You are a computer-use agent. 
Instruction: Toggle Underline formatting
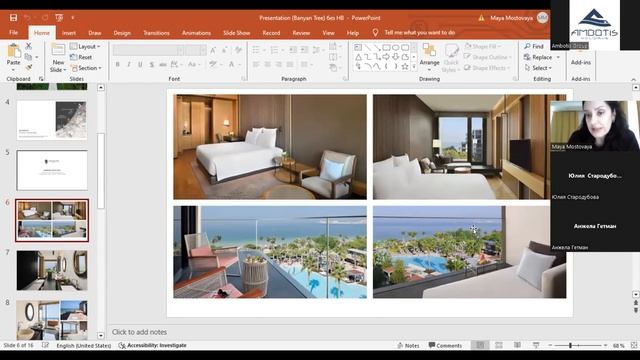[140, 64]
